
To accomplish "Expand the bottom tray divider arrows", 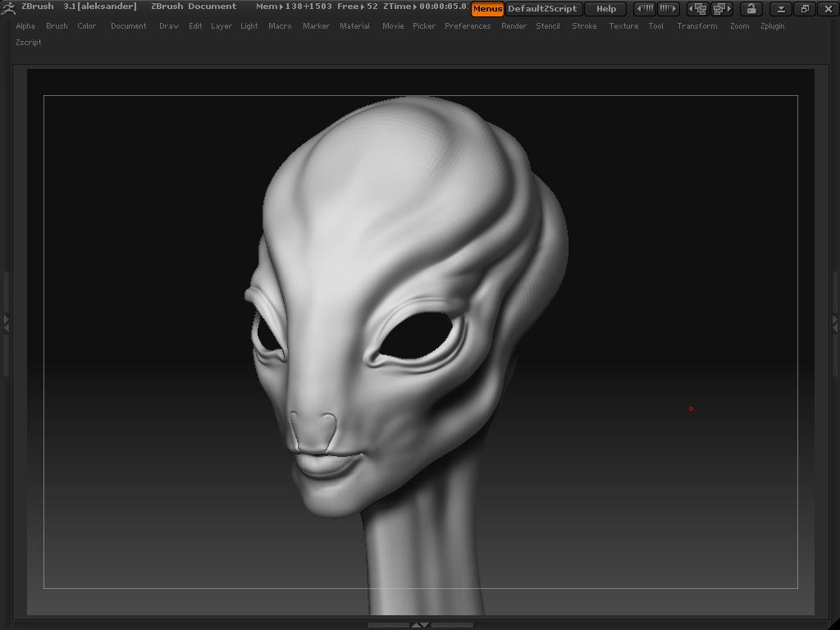I will 420,625.
